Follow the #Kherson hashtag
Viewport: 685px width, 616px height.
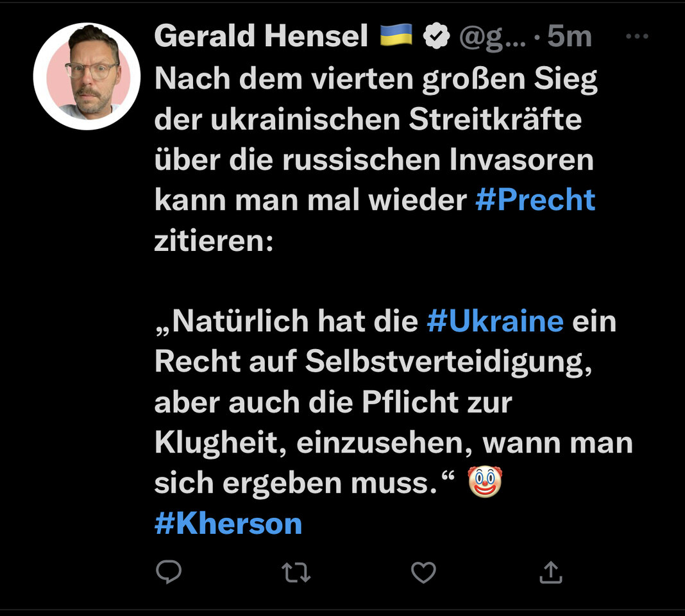[x=228, y=524]
